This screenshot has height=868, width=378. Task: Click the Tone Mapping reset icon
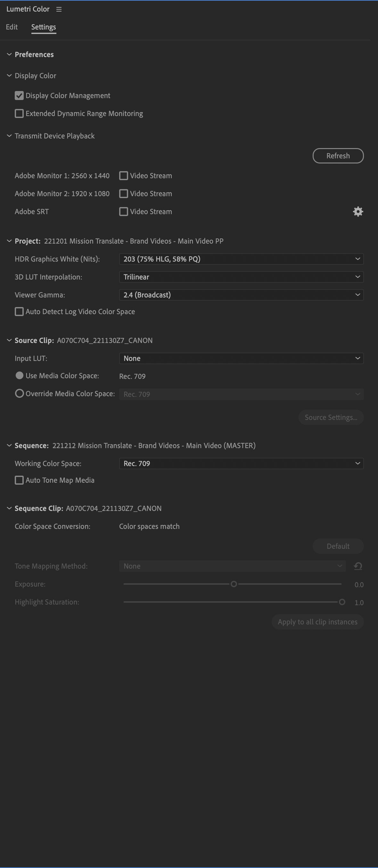358,566
